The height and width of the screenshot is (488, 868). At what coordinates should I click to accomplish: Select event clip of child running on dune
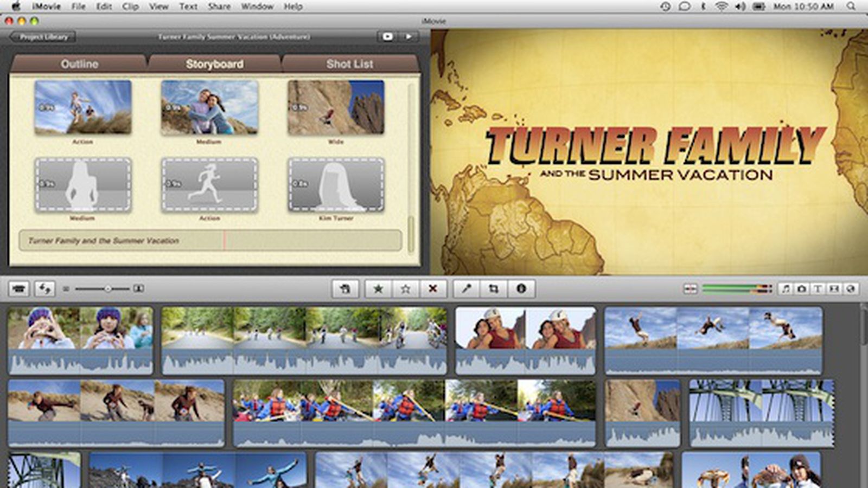(x=116, y=413)
